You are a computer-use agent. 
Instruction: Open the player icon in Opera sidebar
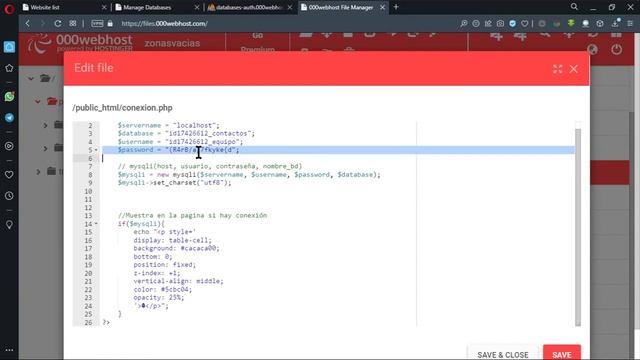coord(9,146)
